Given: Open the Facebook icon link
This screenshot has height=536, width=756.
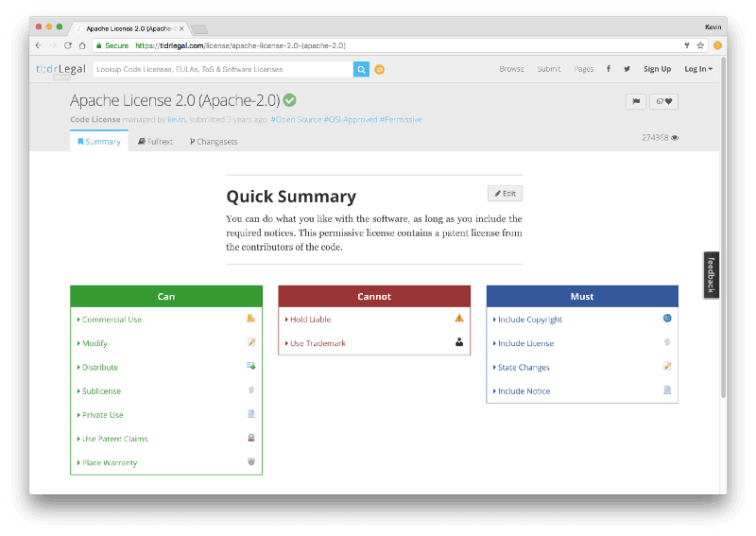Looking at the screenshot, I should tap(608, 69).
